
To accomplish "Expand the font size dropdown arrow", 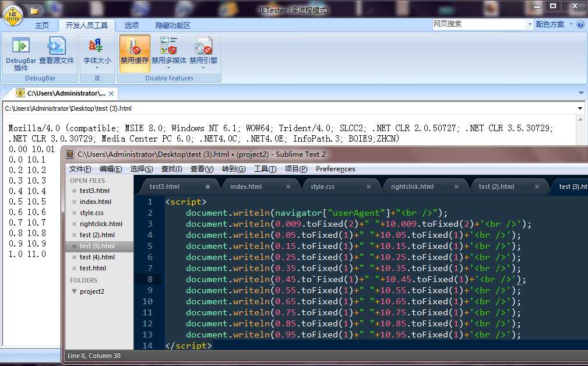I will (x=97, y=68).
